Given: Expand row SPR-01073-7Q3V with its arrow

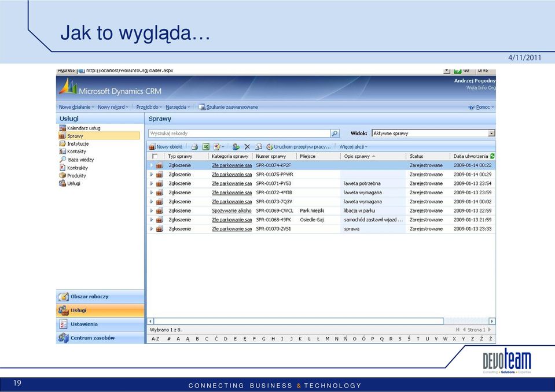Looking at the screenshot, I should [x=152, y=201].
